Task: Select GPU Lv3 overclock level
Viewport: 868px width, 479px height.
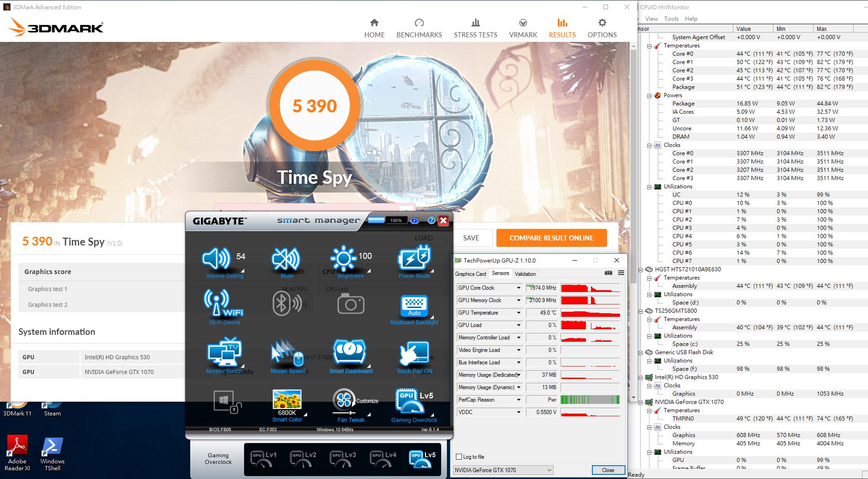Action: pyautogui.click(x=342, y=459)
